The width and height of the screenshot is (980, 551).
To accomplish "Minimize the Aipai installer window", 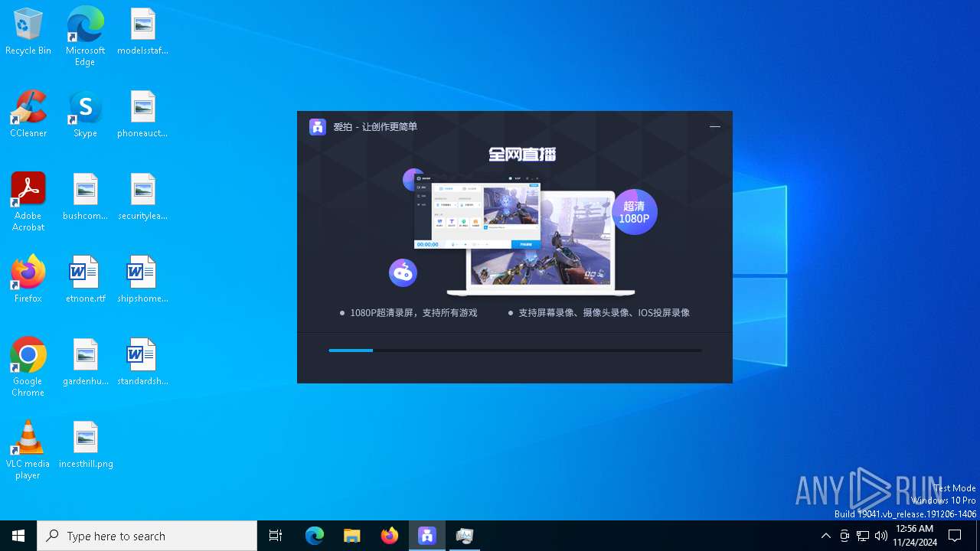I will 715,127.
